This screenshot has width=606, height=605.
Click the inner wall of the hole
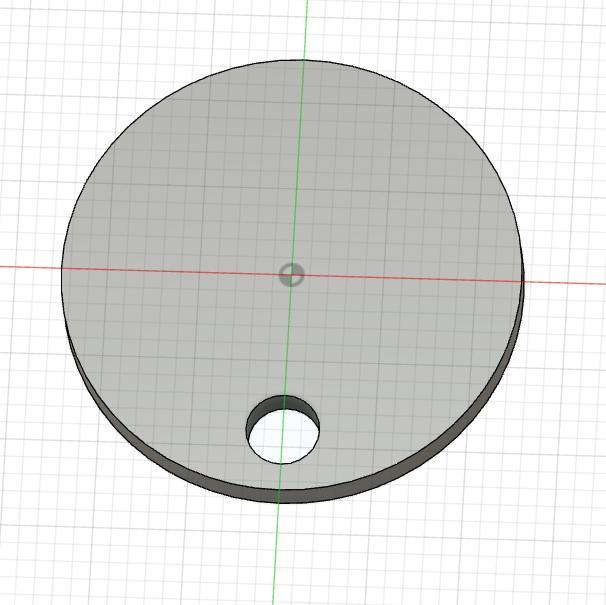(x=284, y=403)
